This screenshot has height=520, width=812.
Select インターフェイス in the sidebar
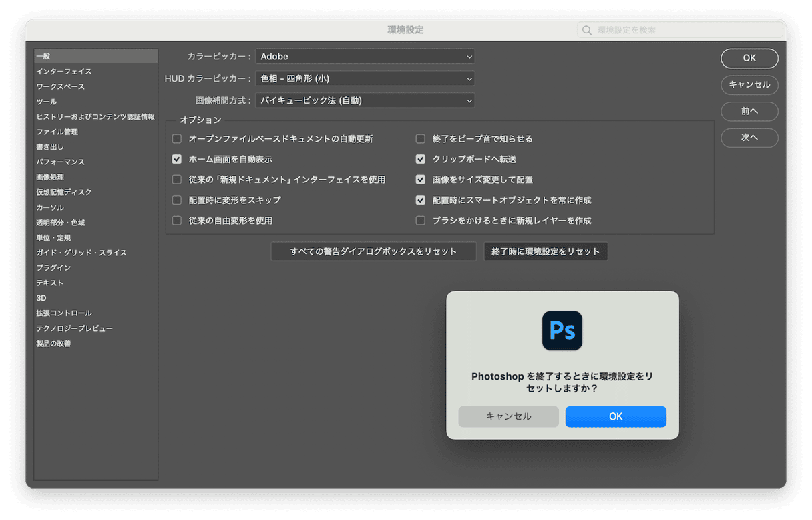tap(64, 72)
